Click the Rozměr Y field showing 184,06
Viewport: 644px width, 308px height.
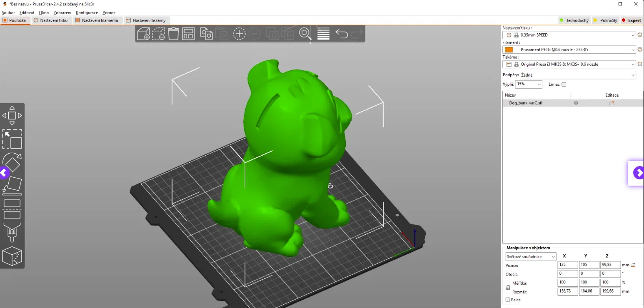[589, 292]
